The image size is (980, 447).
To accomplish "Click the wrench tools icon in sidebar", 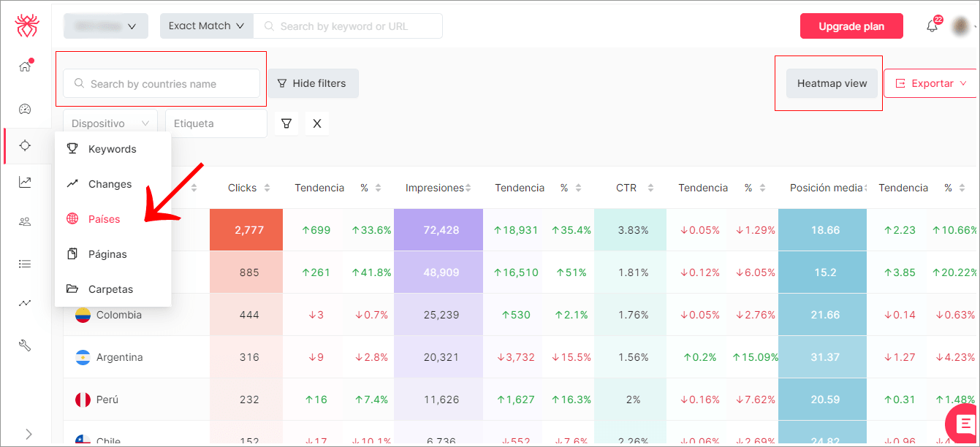I will (x=25, y=345).
